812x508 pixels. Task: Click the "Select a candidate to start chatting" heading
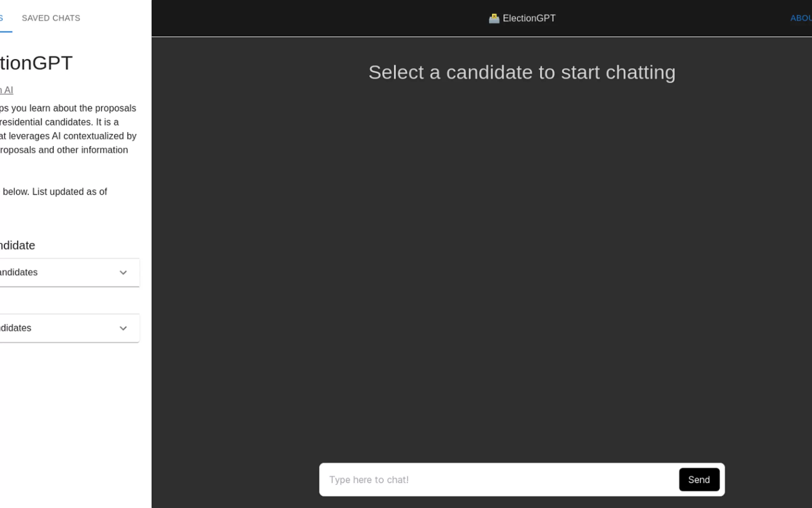click(522, 72)
